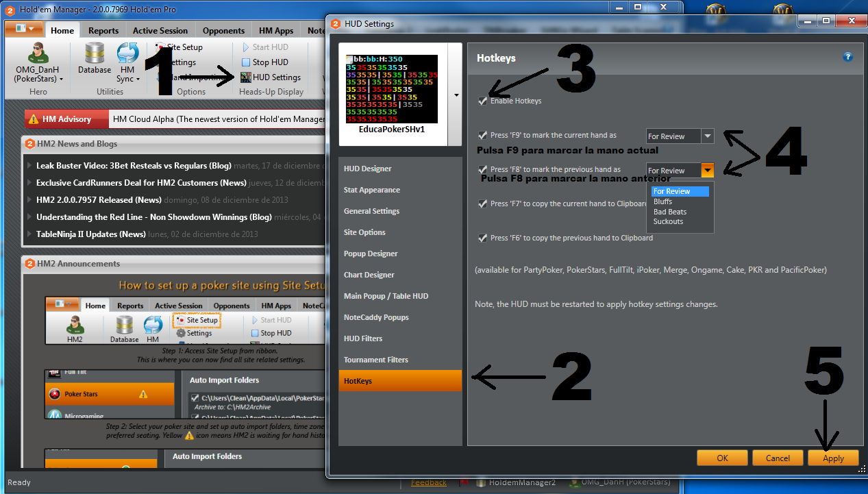Open the HUD Filters section

(x=400, y=338)
